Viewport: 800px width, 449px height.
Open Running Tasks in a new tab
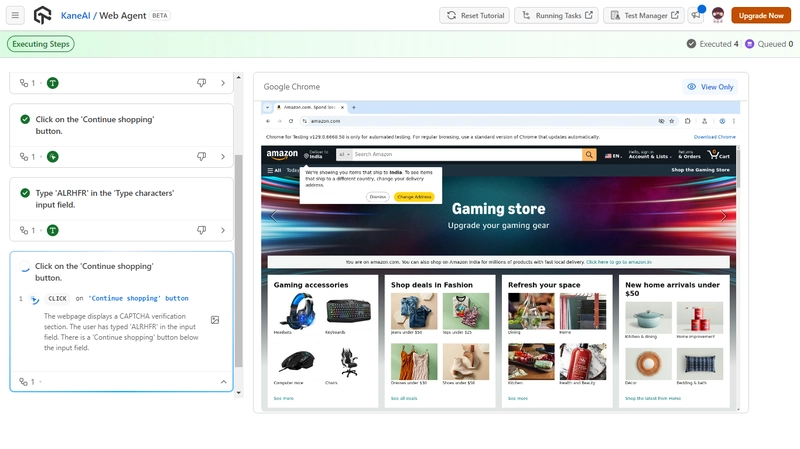pos(557,15)
